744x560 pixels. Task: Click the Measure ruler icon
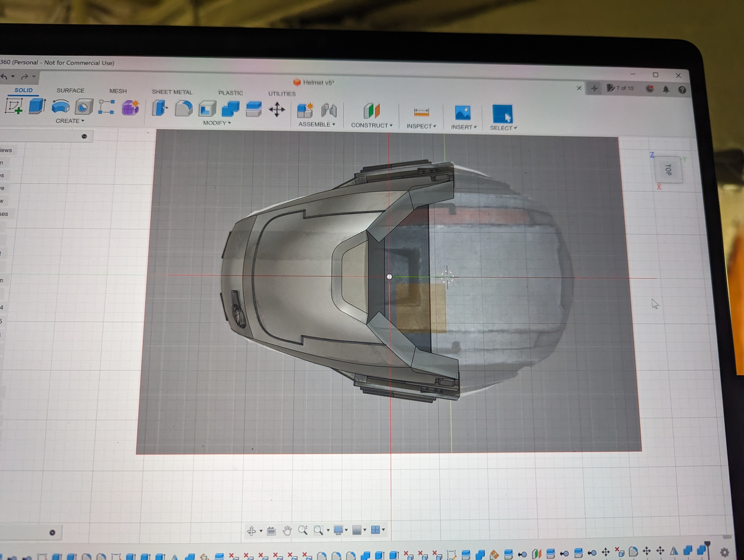pyautogui.click(x=421, y=112)
